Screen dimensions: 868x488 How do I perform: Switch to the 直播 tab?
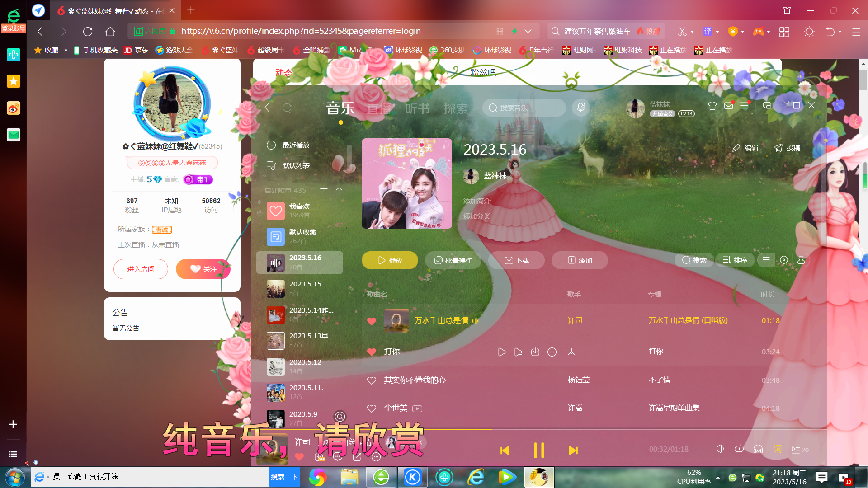coord(379,108)
